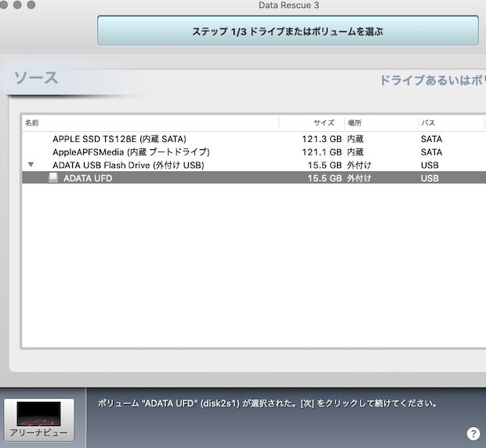The width and height of the screenshot is (486, 448).
Task: Click the arena view thumbnail image
Action: [x=38, y=414]
